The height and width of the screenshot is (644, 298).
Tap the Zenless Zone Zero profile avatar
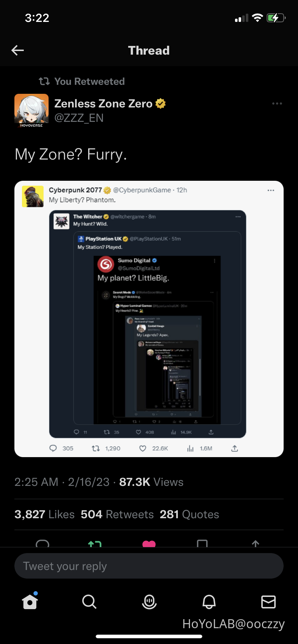point(31,111)
